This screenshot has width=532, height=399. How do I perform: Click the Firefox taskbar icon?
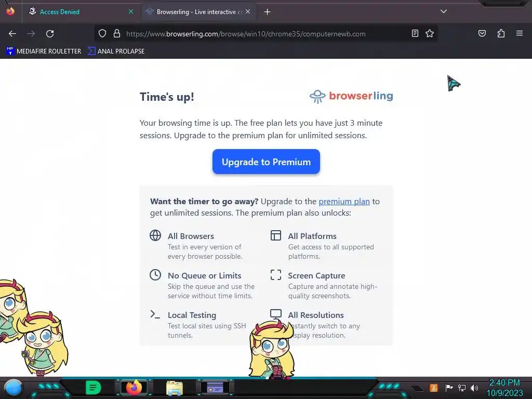134,388
